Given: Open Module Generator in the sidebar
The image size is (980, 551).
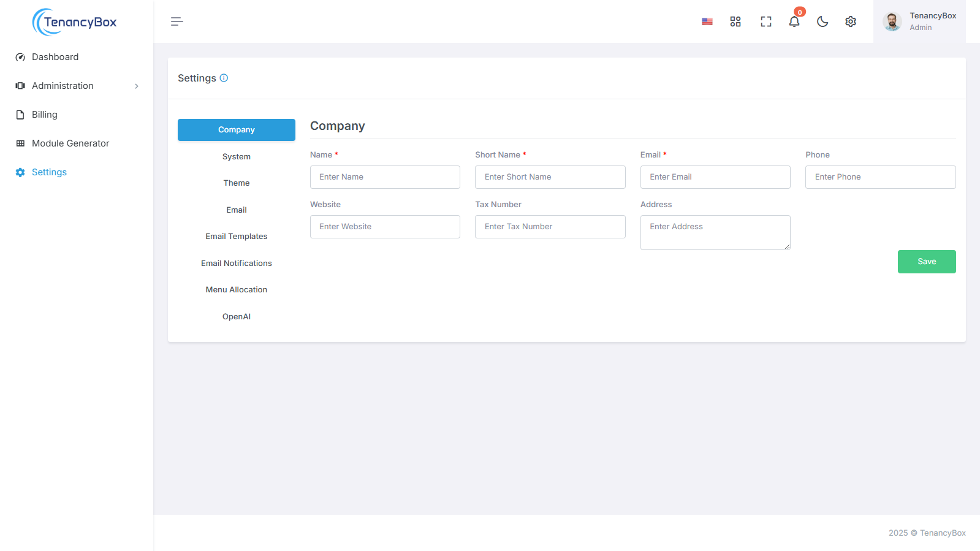Looking at the screenshot, I should point(70,143).
